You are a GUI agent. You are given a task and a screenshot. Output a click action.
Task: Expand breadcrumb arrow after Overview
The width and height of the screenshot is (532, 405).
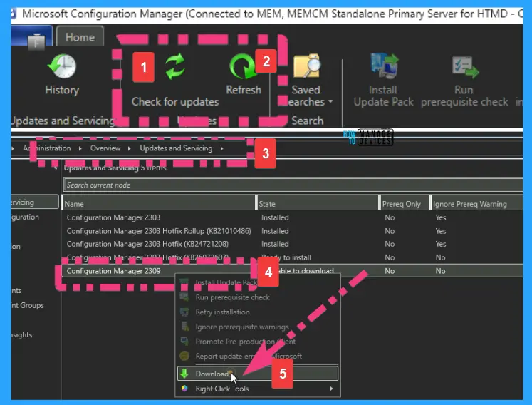click(x=130, y=148)
